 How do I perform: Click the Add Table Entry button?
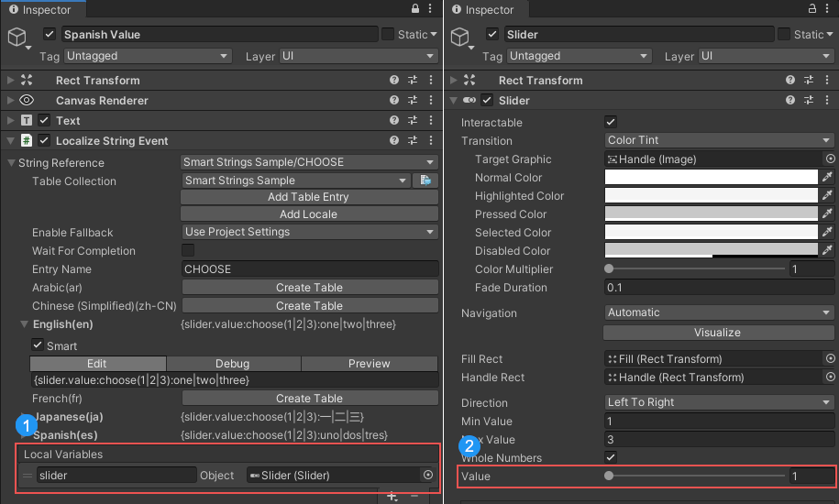[x=309, y=197]
